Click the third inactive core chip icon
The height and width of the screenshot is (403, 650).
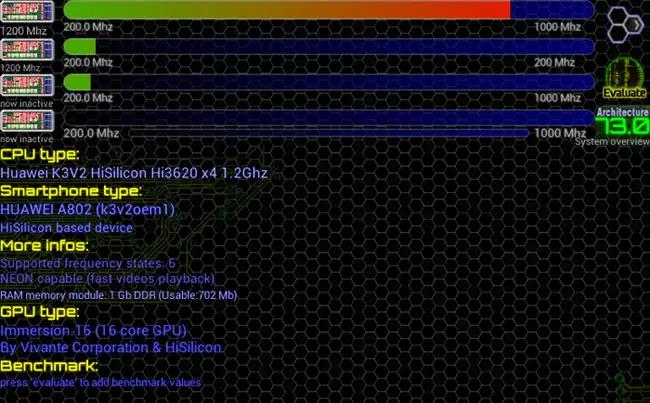point(27,85)
